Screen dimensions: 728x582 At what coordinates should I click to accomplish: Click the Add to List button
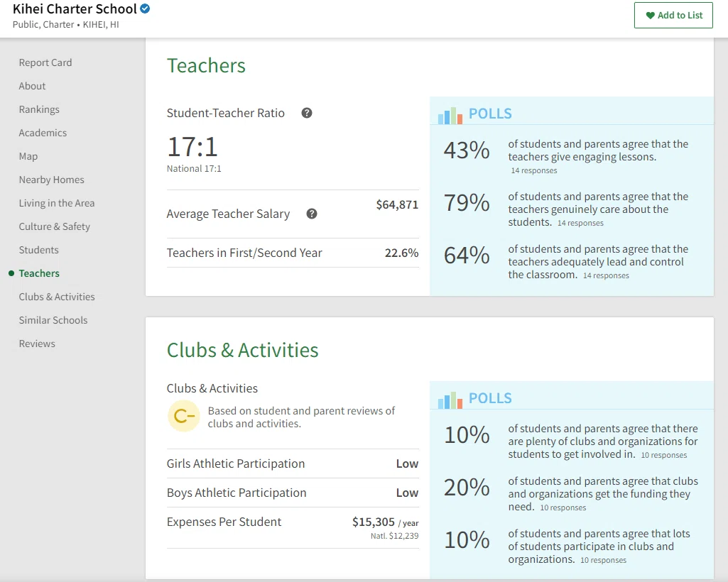pos(673,16)
